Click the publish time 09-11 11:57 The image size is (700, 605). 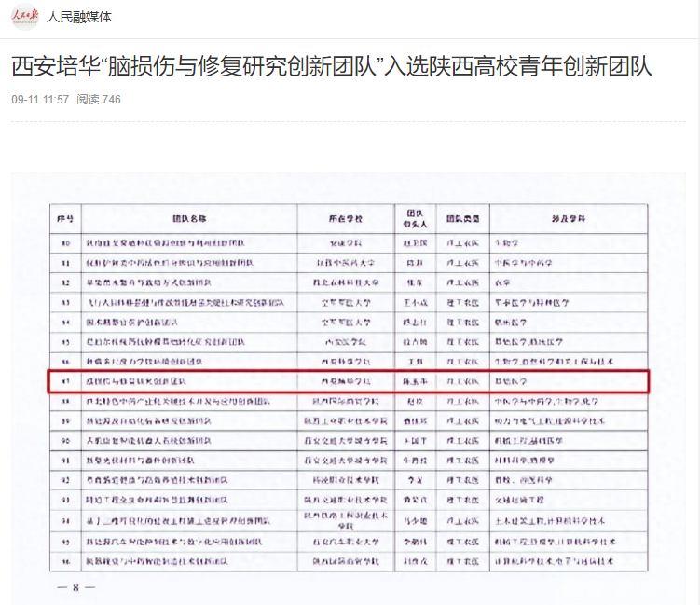pos(40,100)
